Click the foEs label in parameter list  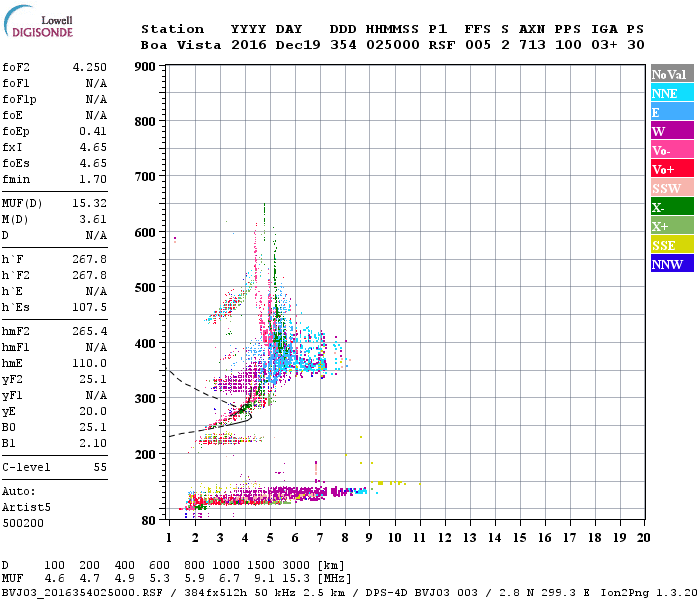point(16,163)
